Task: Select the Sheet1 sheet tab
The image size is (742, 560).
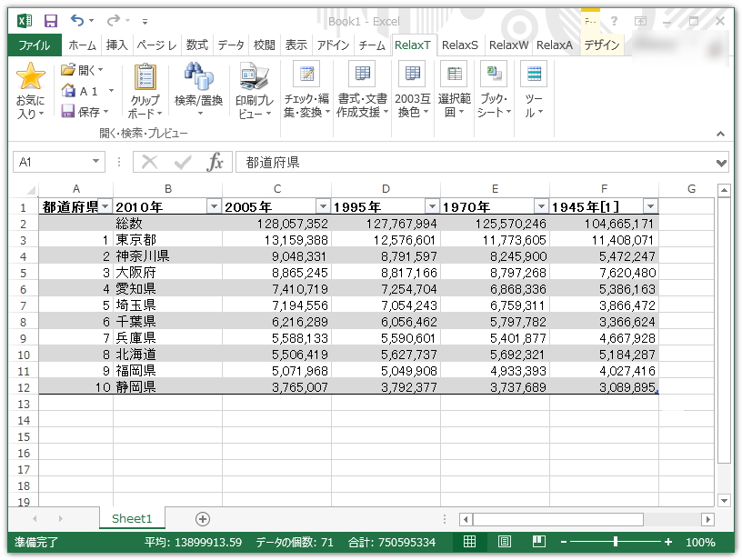Action: point(132,519)
